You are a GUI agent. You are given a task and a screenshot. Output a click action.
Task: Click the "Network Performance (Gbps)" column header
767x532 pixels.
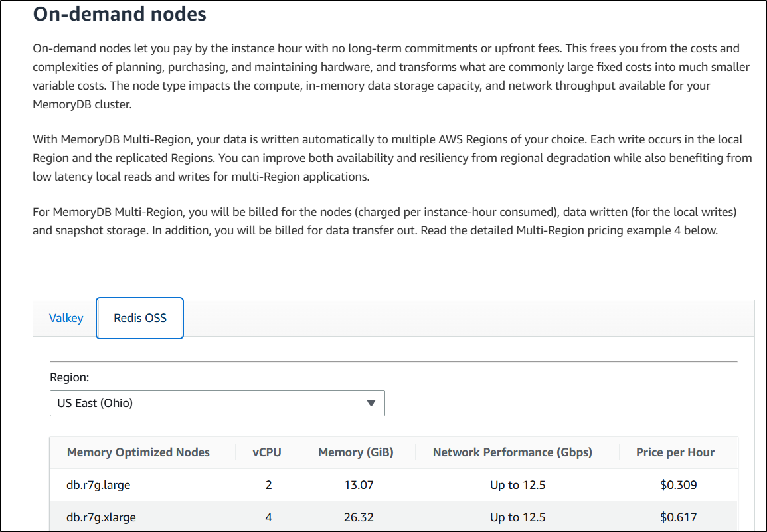(513, 452)
